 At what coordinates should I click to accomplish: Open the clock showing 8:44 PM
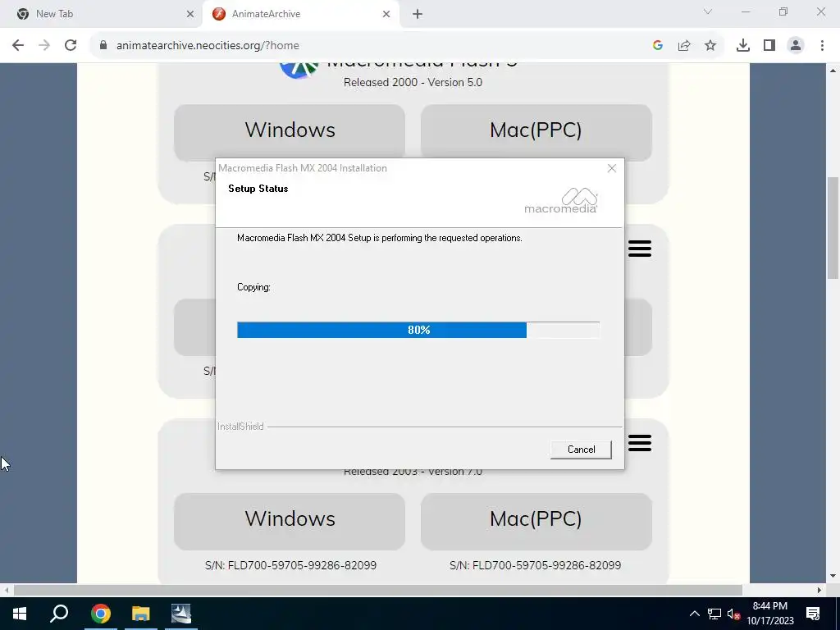pyautogui.click(x=770, y=614)
